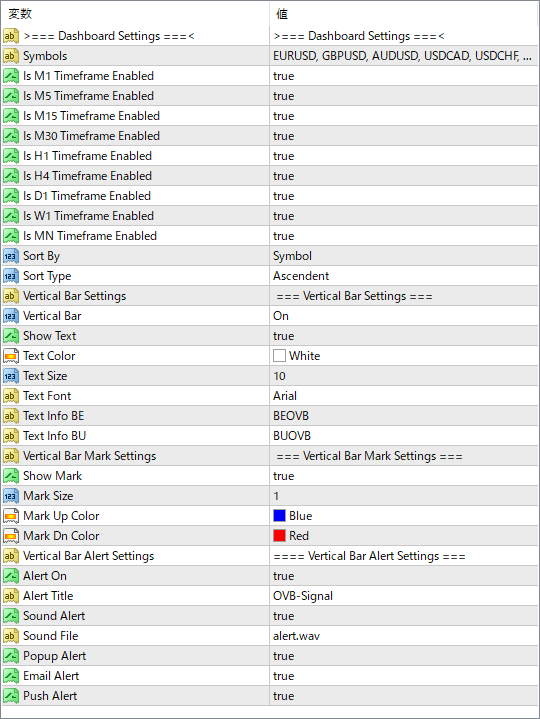The width and height of the screenshot is (540, 719).
Task: Click the string icon beside Text Info BU
Action: tap(11, 436)
